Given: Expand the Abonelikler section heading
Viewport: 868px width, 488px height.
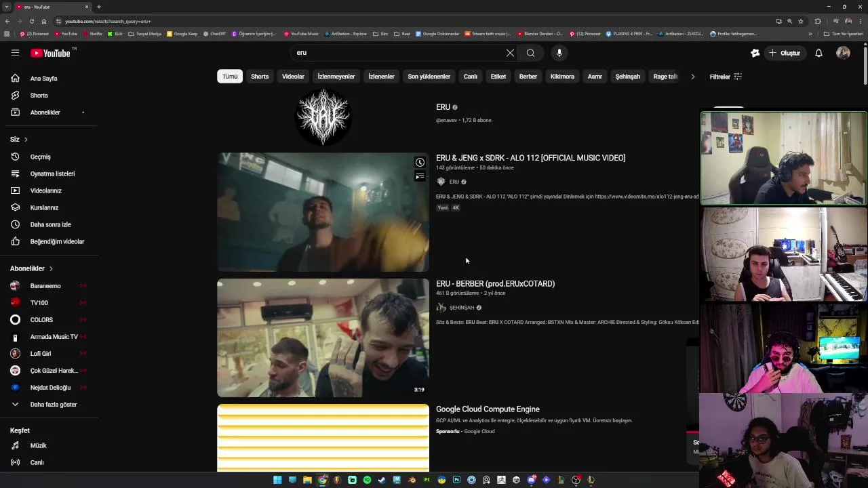Looking at the screenshot, I should pos(31,268).
